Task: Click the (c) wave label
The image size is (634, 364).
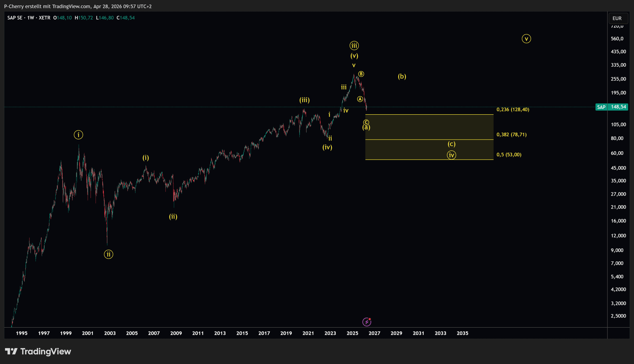Action: [451, 144]
